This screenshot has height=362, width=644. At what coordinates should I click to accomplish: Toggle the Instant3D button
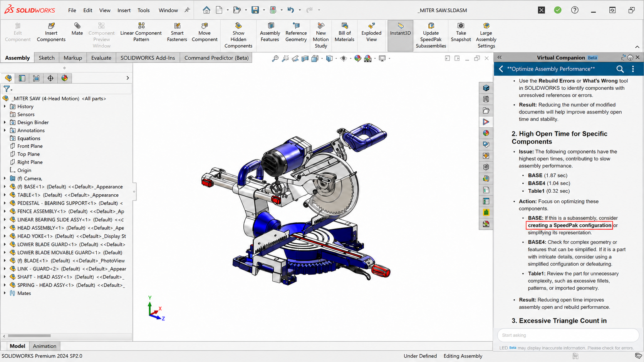click(401, 35)
